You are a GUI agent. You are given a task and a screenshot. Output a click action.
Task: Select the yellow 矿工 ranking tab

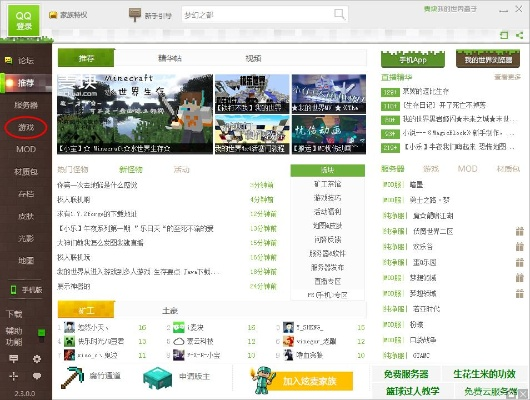pyautogui.click(x=86, y=310)
